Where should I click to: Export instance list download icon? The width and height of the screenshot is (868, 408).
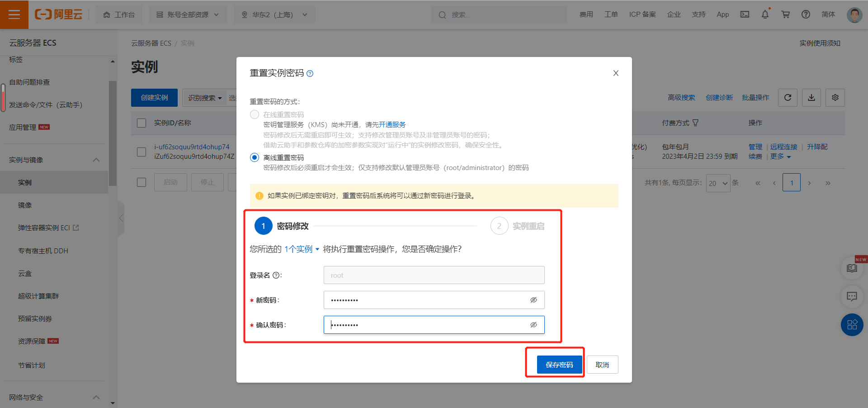(x=811, y=98)
